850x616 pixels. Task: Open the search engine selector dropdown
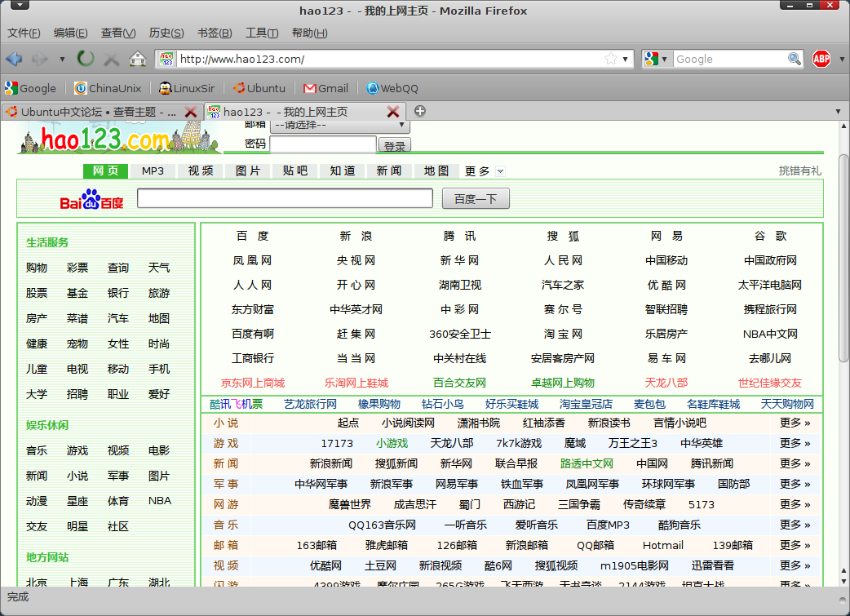point(657,59)
